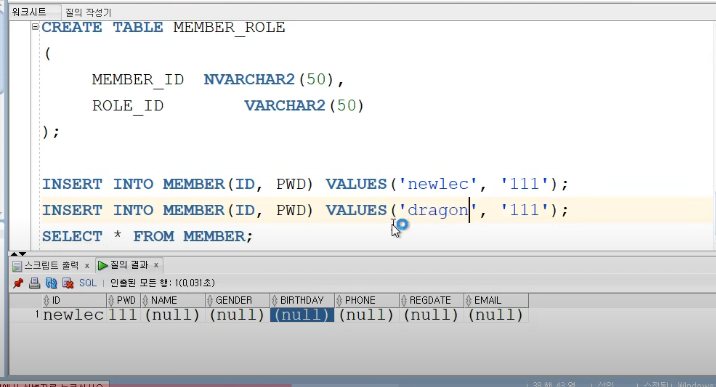Close the 질의 결과 tab
This screenshot has height=387, width=716.
click(156, 265)
